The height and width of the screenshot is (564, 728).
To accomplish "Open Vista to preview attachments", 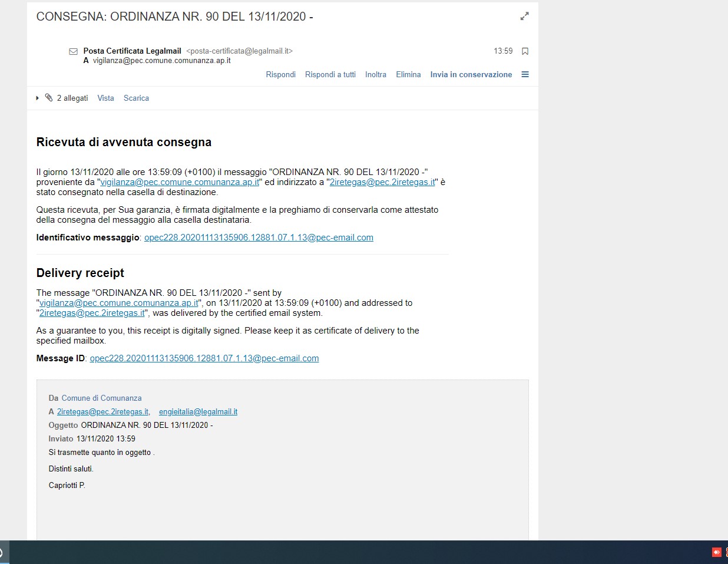I will point(105,98).
